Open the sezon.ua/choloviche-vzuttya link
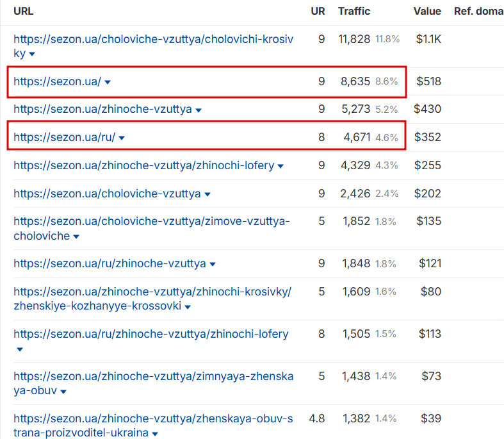The height and width of the screenshot is (439, 504). pyautogui.click(x=107, y=194)
